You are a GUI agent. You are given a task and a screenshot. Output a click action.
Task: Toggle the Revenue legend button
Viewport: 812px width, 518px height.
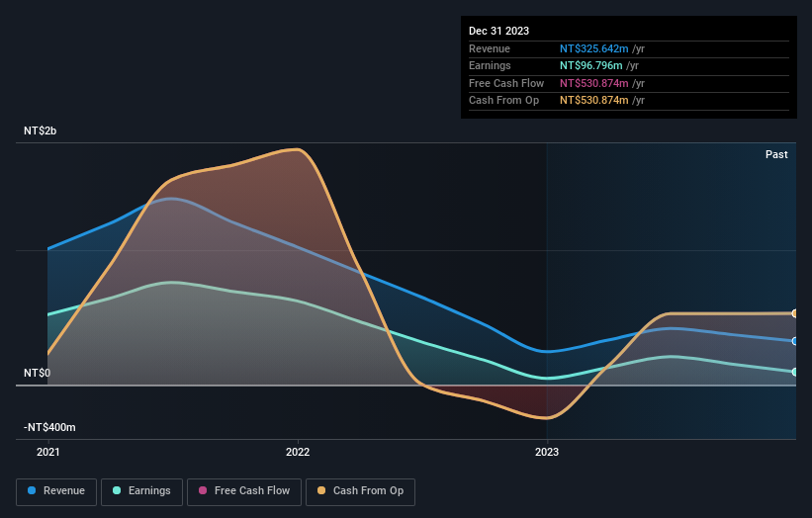pyautogui.click(x=56, y=491)
